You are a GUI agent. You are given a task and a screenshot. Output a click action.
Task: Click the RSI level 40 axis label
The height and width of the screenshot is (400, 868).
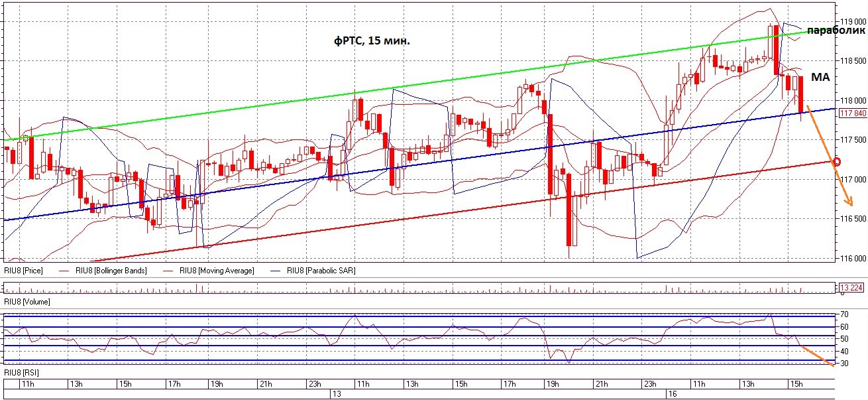pyautogui.click(x=845, y=351)
